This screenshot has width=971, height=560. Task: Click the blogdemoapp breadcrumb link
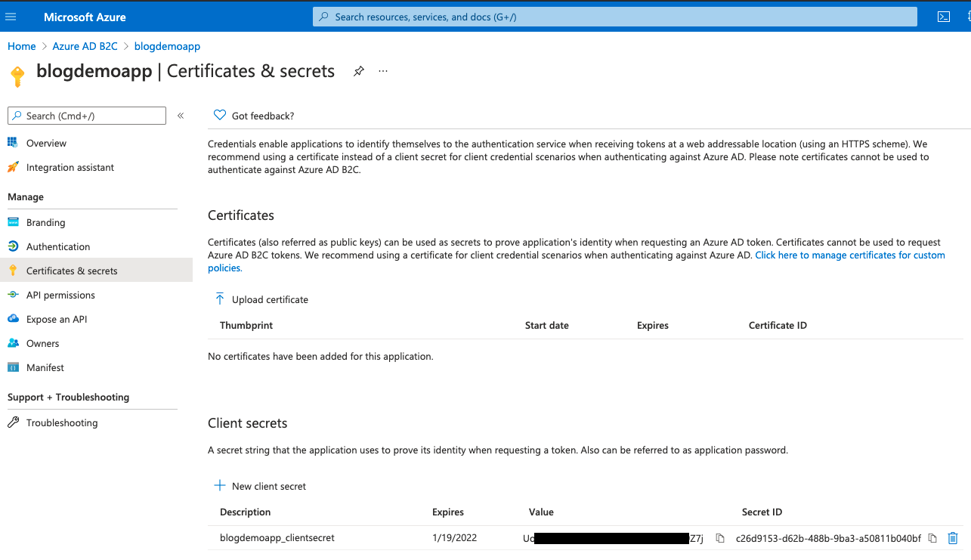tap(167, 46)
